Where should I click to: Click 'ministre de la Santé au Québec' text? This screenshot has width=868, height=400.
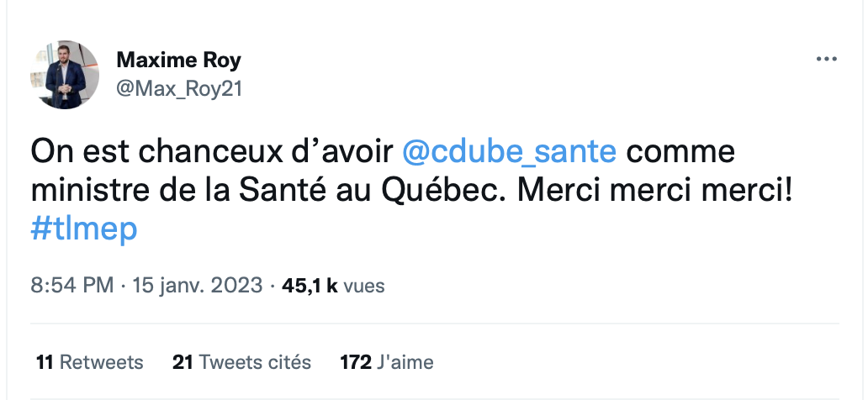(x=263, y=190)
